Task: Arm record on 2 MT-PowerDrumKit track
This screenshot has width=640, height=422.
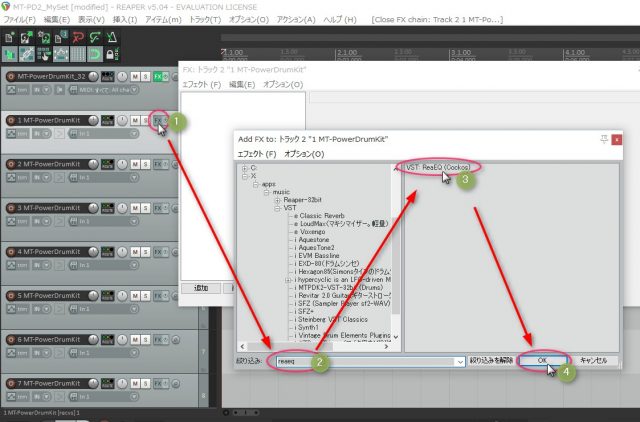Action: click(11, 164)
